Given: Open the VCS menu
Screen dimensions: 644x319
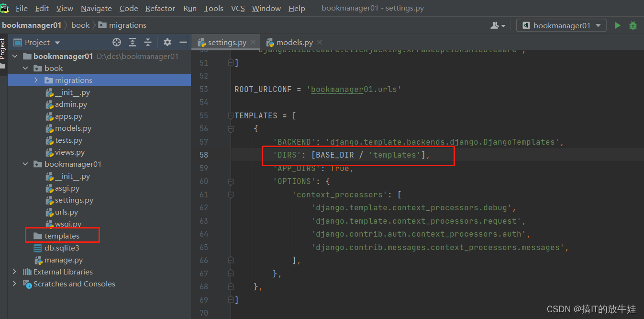Looking at the screenshot, I should 238,9.
